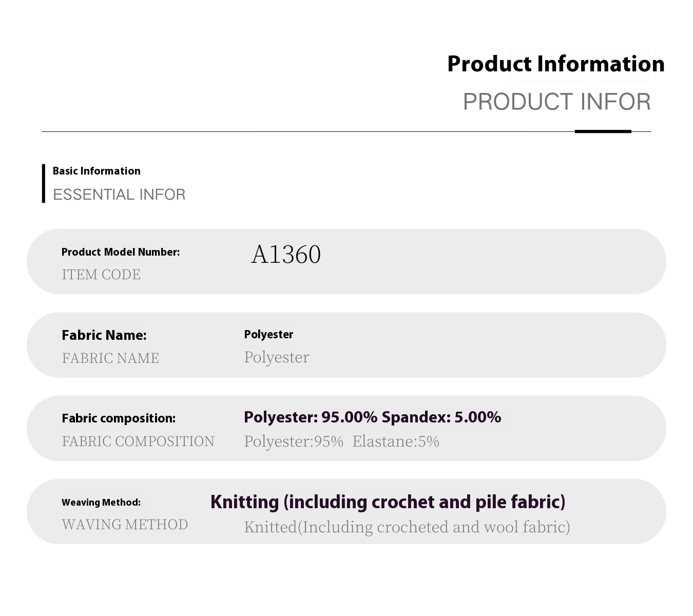The width and height of the screenshot is (693, 616).
Task: Click the gray "FABRIC NAME" caption
Action: point(110,358)
